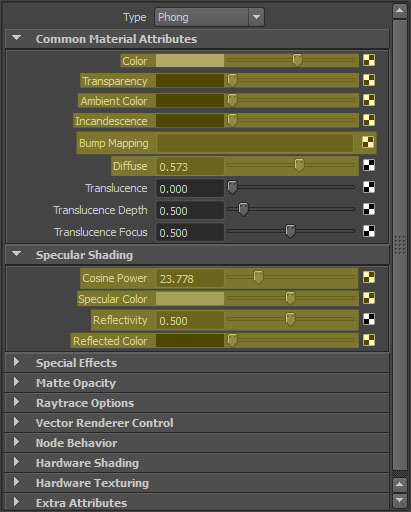
Task: Click the Reflectivity value field
Action: 190,320
